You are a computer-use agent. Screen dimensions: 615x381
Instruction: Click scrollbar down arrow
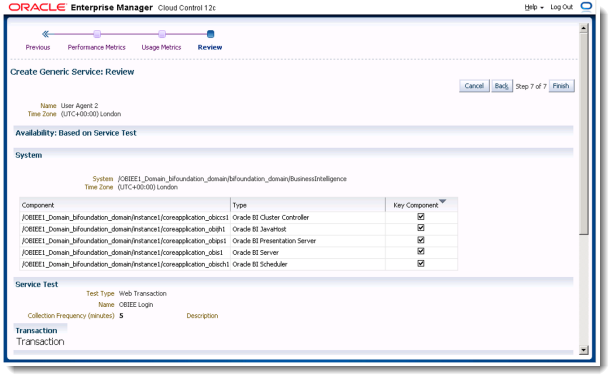pos(584,350)
